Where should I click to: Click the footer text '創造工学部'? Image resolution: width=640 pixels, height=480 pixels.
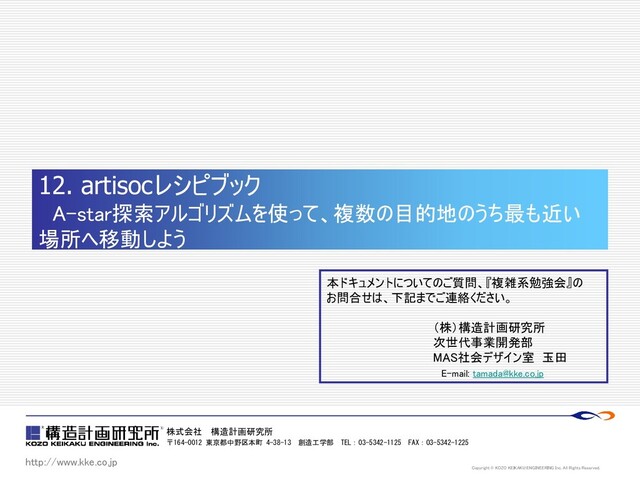point(316,442)
